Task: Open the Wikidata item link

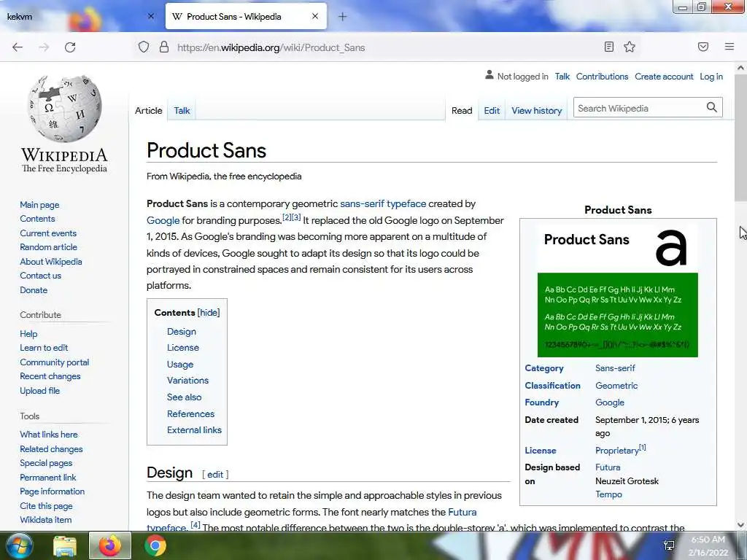Action: [46, 520]
